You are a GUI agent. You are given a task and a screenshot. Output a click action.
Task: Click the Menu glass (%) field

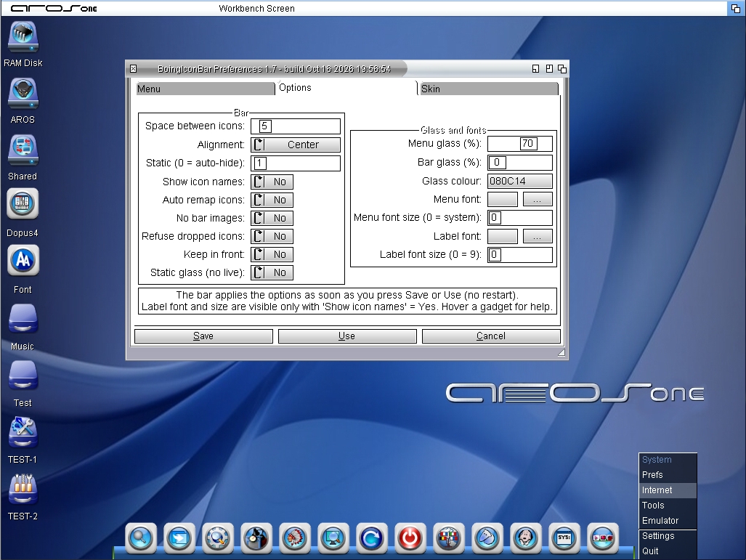pyautogui.click(x=520, y=144)
